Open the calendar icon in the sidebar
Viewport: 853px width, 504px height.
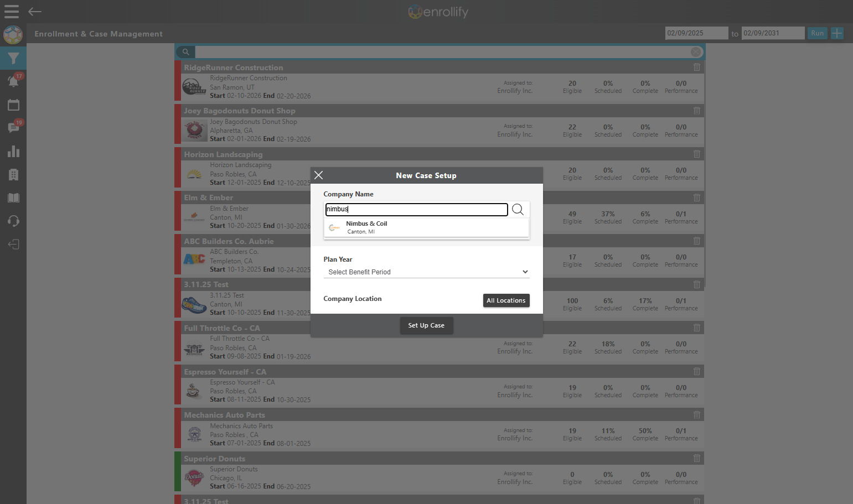[x=13, y=105]
